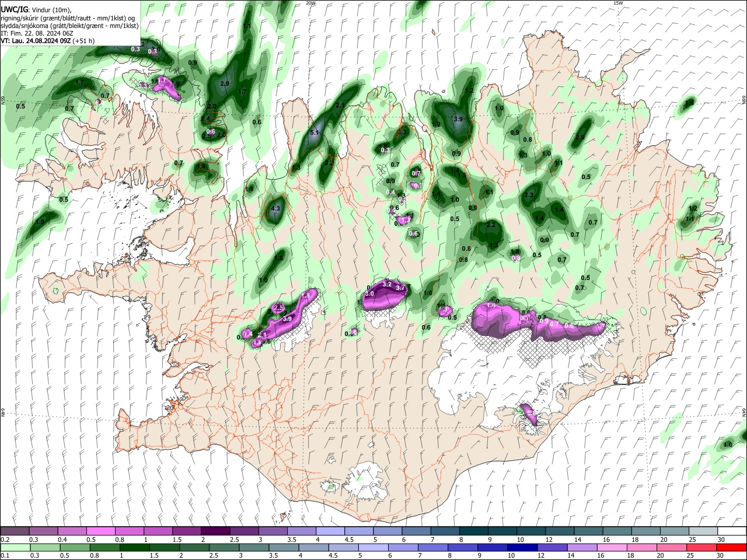
Task: Click the 'slydda/snjókoma (grátt/bleikt/grænt' legend line
Action: pyautogui.click(x=69, y=26)
